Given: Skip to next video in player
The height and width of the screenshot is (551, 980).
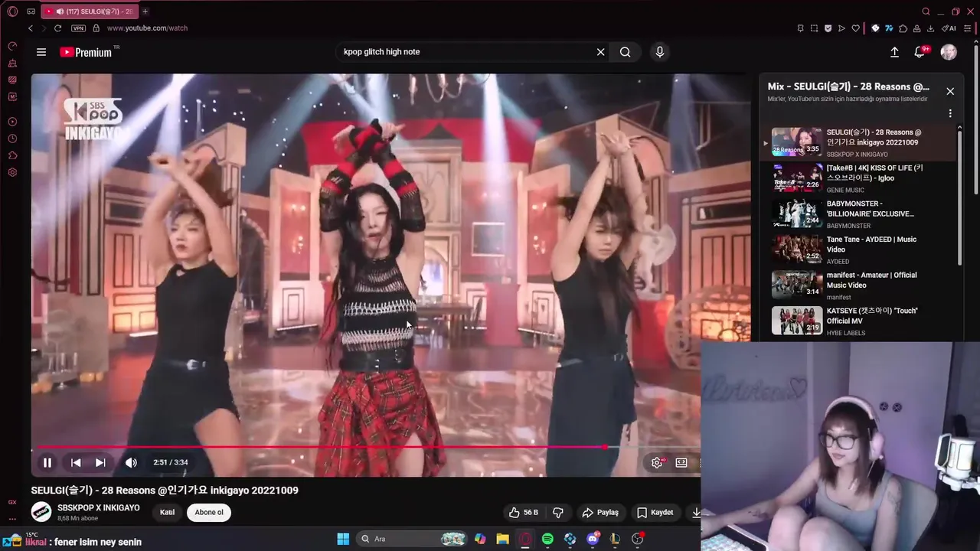Looking at the screenshot, I should [x=100, y=462].
